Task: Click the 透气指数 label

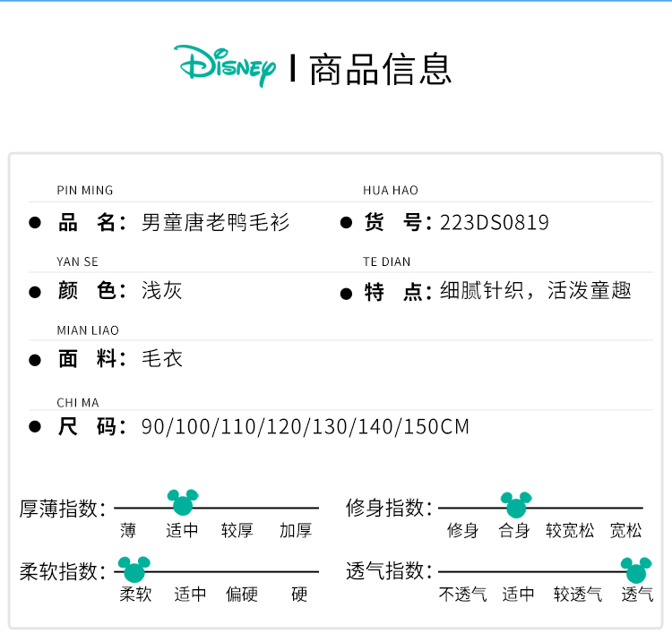Action: (389, 570)
